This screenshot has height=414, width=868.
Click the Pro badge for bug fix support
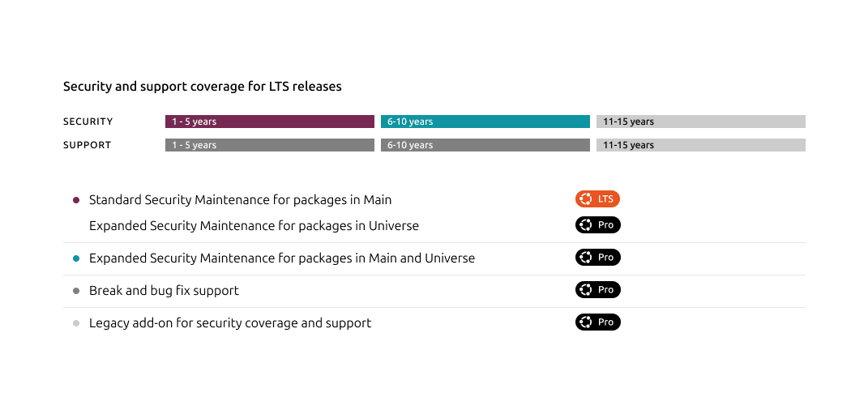tap(597, 290)
